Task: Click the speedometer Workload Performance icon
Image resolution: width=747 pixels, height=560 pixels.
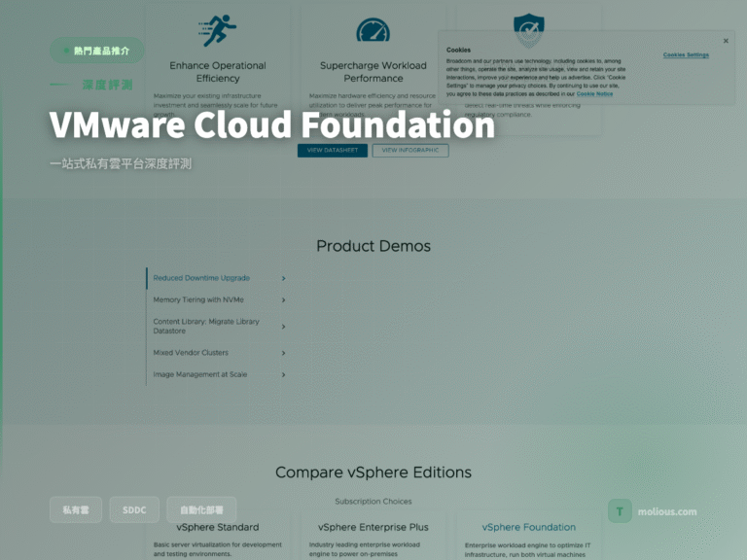Action: (373, 30)
